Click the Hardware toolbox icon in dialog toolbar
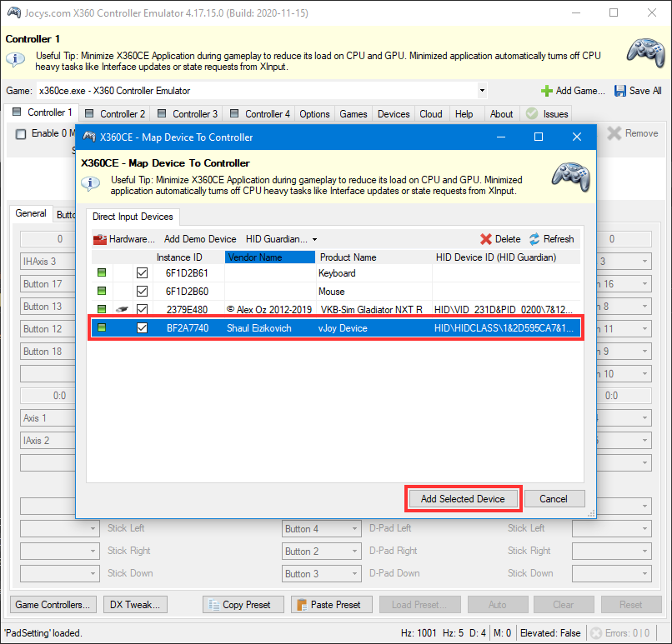Viewport: 672px width, 644px height. click(x=99, y=239)
